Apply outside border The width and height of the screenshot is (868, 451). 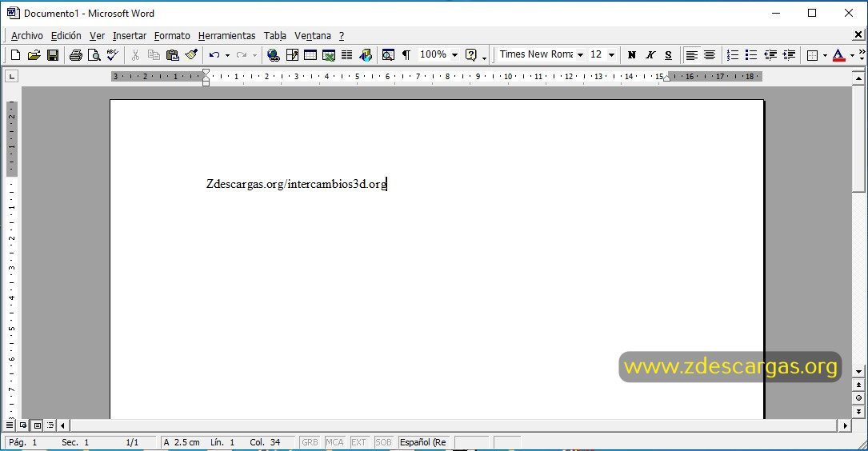[813, 55]
